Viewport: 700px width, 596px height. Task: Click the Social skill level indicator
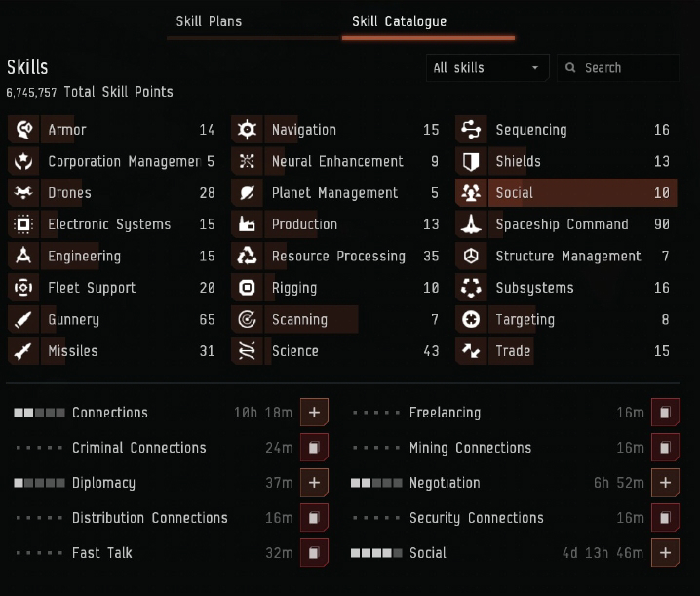pos(376,553)
